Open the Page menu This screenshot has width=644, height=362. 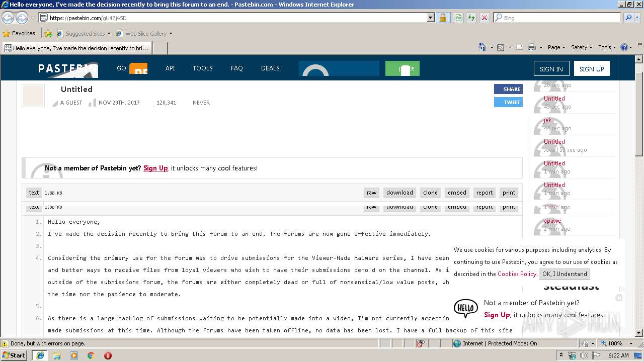(x=556, y=47)
